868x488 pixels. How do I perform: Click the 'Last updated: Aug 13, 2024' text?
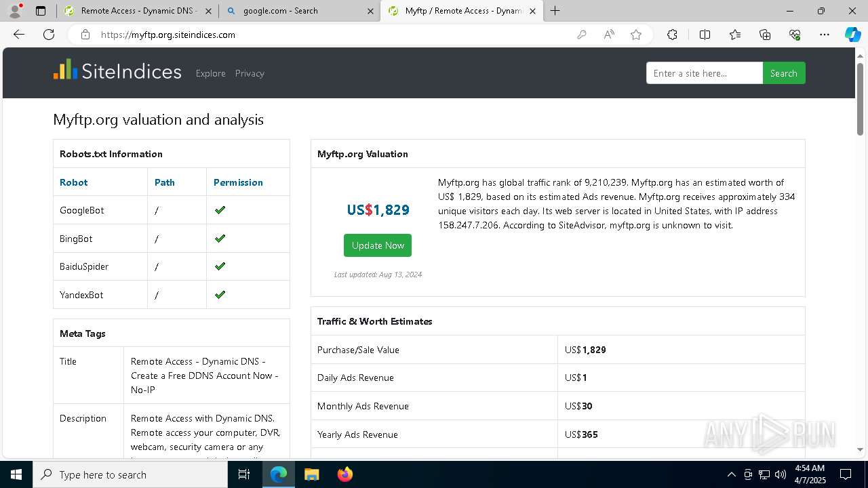coord(378,274)
